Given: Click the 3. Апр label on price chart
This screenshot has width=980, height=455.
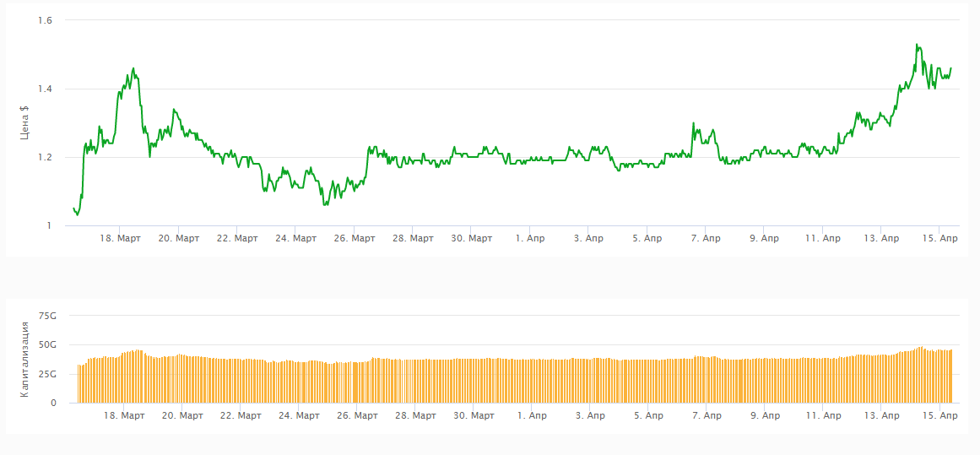Looking at the screenshot, I should 588,239.
